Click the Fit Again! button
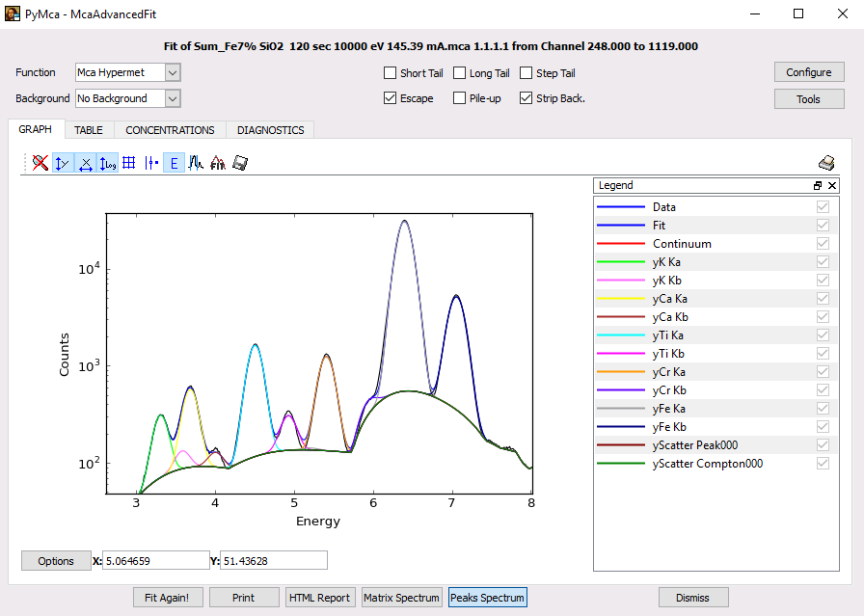Viewport: 864px width, 616px height. click(168, 598)
